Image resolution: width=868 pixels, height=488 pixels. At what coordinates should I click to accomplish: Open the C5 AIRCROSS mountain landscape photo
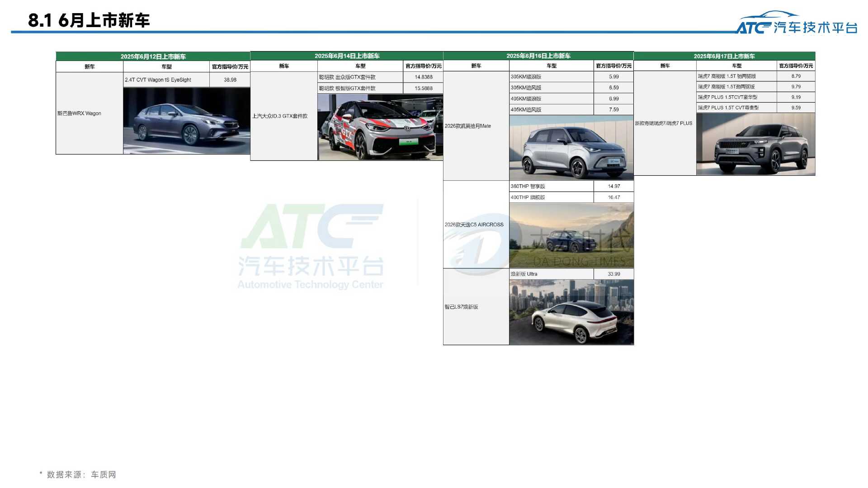(x=571, y=235)
